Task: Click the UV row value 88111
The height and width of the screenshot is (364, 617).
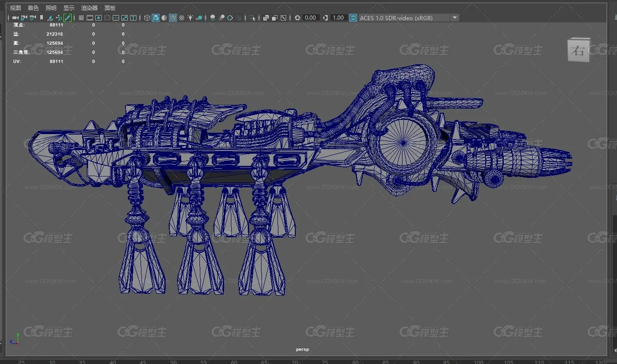Action: pyautogui.click(x=57, y=61)
